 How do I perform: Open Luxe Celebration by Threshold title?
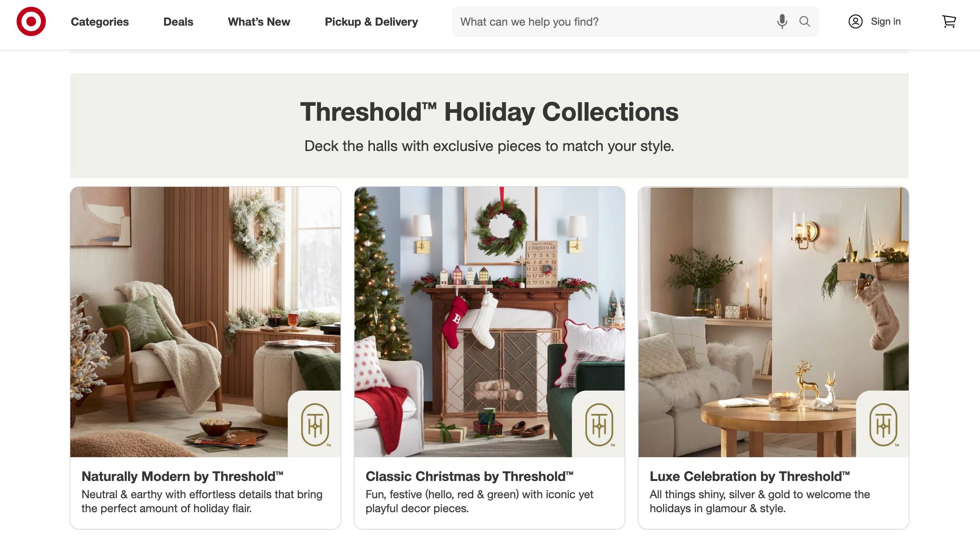(750, 476)
